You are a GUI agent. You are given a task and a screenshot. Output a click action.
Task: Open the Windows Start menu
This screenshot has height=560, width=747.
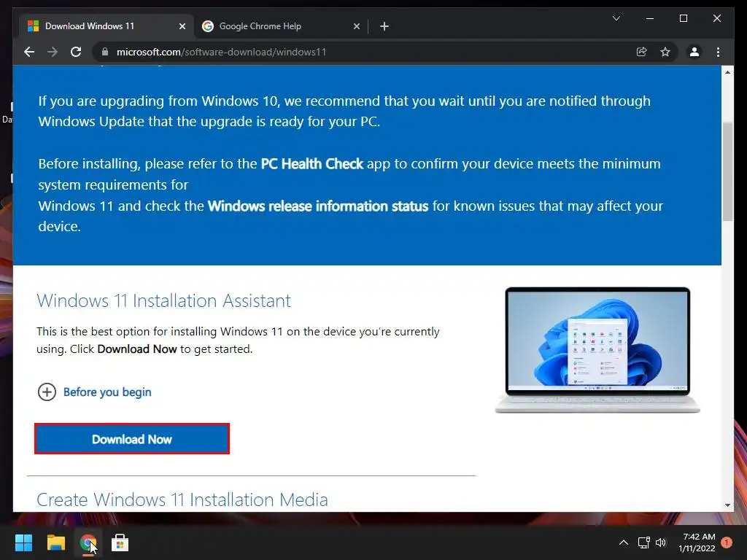[x=23, y=542]
